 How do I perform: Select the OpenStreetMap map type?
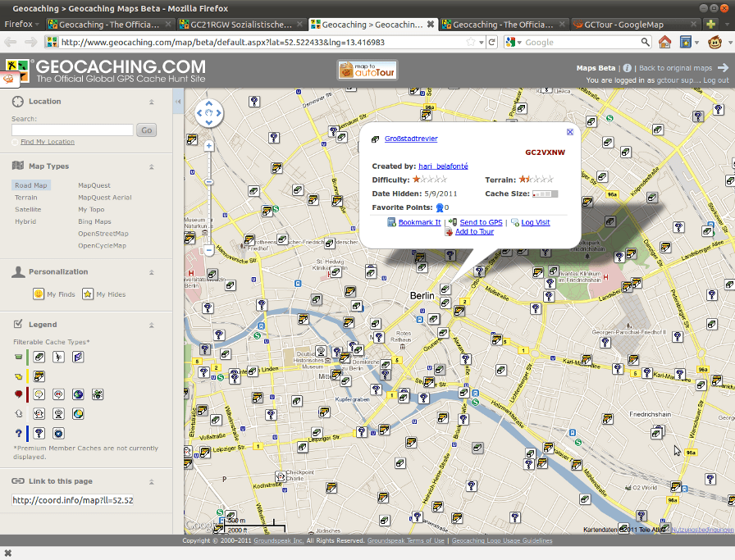click(103, 234)
